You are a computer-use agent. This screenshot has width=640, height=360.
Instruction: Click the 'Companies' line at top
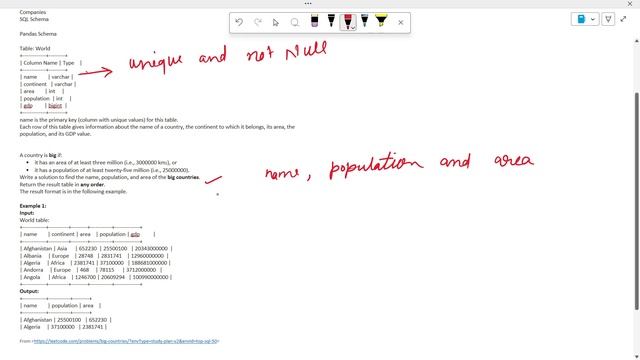[33, 12]
